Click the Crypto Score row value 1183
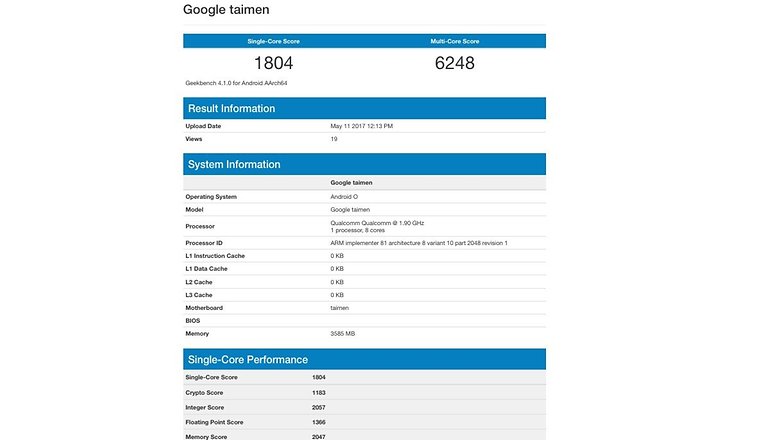Image resolution: width=782 pixels, height=440 pixels. 319,393
